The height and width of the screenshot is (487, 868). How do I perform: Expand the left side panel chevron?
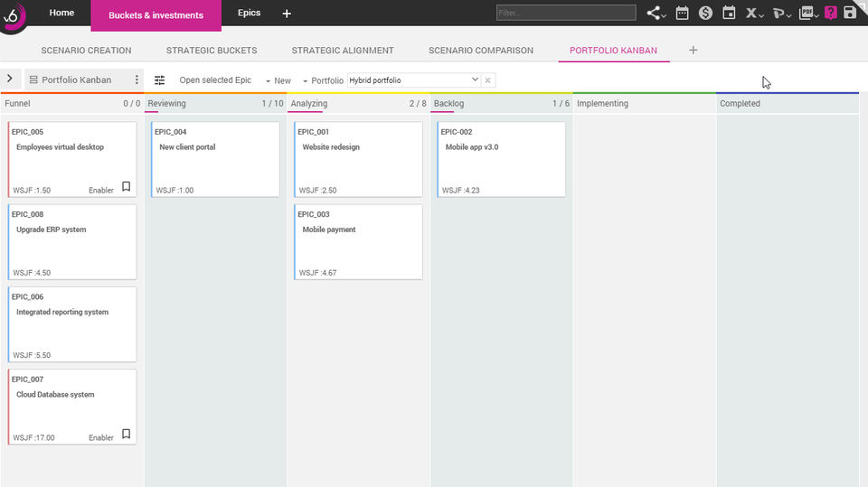10,79
